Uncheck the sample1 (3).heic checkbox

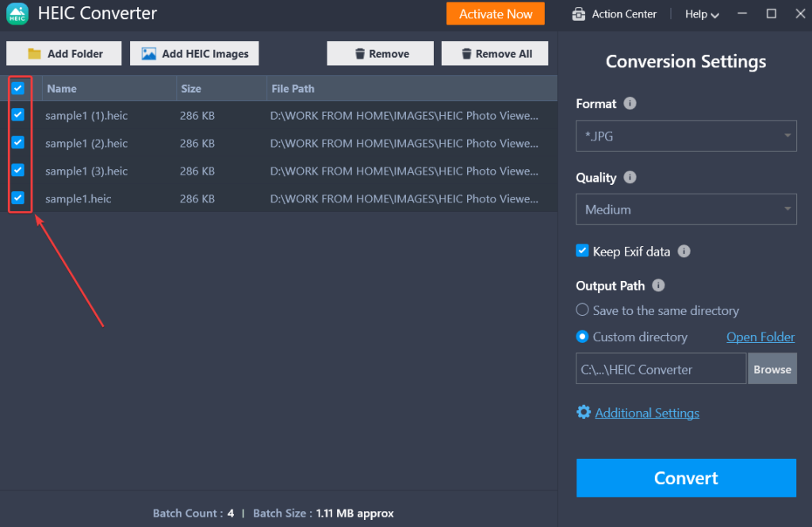tap(18, 170)
